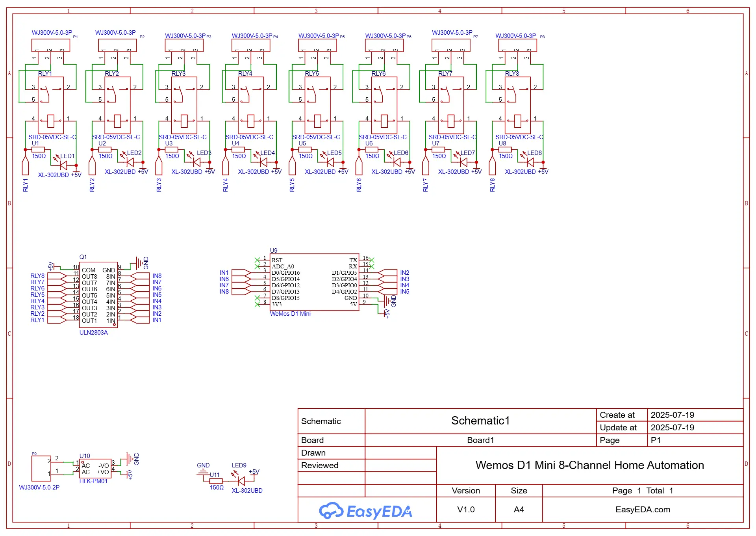Click the 'V1.0' version cell
The image size is (756, 536).
[x=466, y=510]
